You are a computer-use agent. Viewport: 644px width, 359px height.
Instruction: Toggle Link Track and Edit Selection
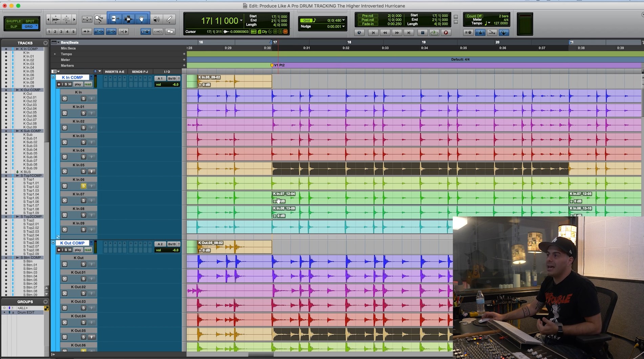point(111,31)
